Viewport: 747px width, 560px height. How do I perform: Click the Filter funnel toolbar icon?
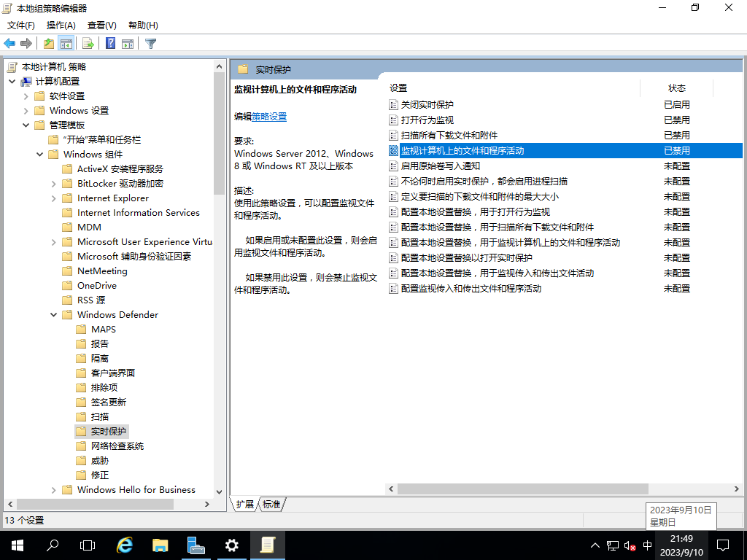pyautogui.click(x=150, y=43)
